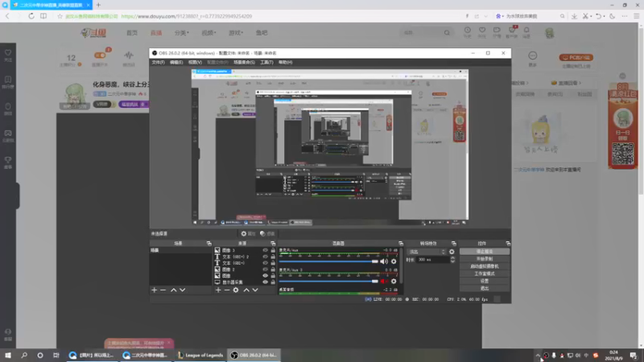Hide the 显示器采集 display capture source
Screen dimensions: 644x362
pyautogui.click(x=266, y=282)
